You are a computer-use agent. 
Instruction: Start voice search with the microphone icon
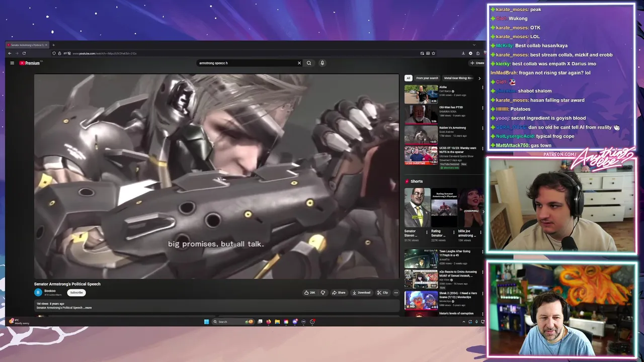click(322, 63)
